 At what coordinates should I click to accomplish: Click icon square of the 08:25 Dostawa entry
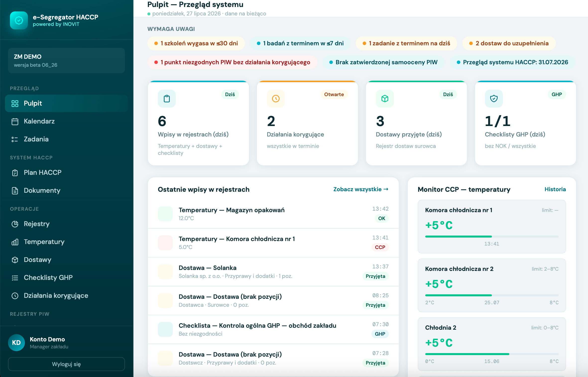click(x=165, y=301)
